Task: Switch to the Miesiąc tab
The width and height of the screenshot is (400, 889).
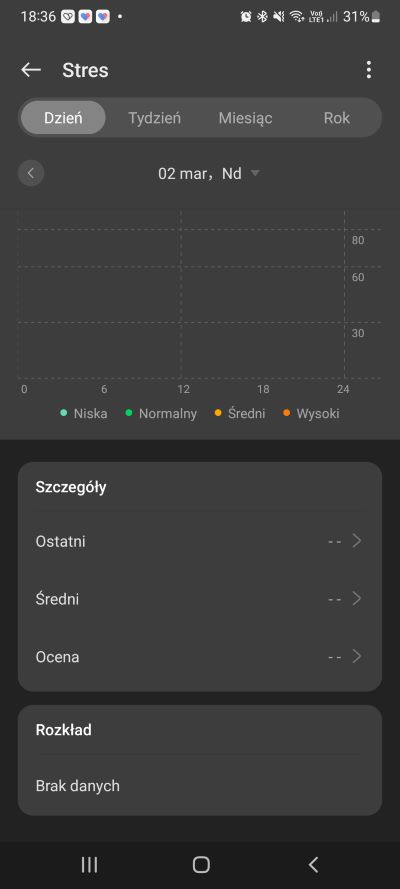Action: pos(245,118)
